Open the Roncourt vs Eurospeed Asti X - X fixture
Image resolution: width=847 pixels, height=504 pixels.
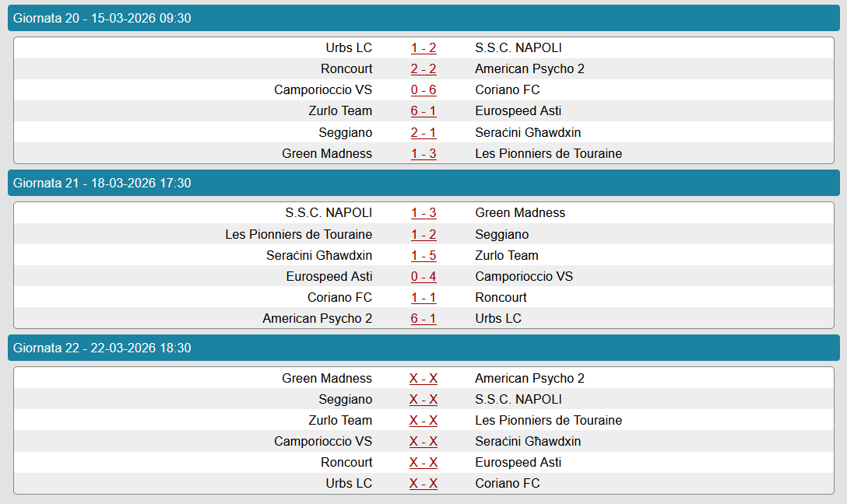[423, 463]
